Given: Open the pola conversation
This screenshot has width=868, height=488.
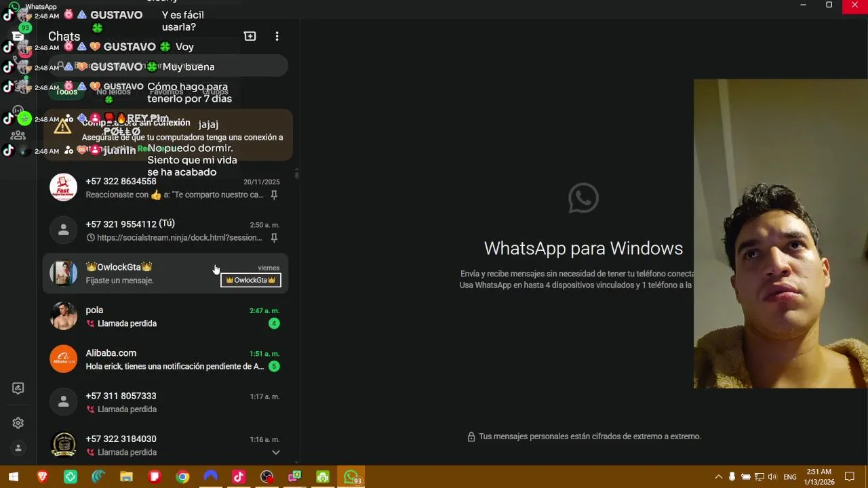Looking at the screenshot, I should point(165,317).
